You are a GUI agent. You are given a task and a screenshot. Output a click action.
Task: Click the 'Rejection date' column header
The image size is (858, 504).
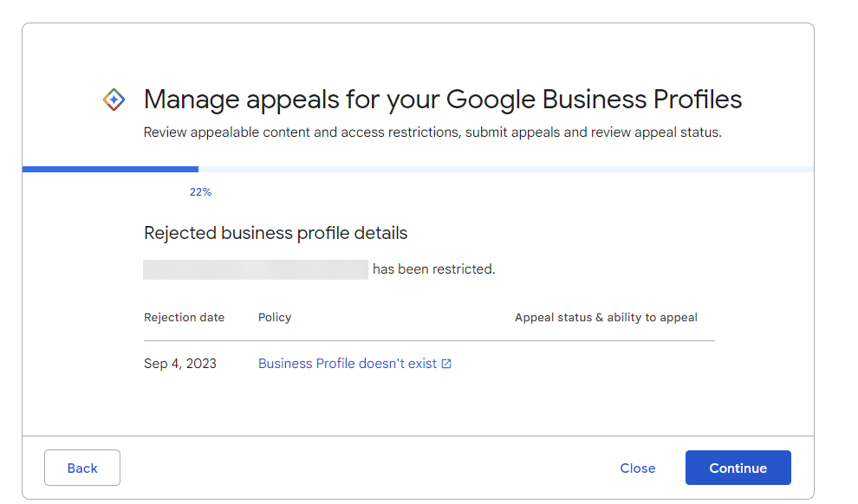pos(184,318)
